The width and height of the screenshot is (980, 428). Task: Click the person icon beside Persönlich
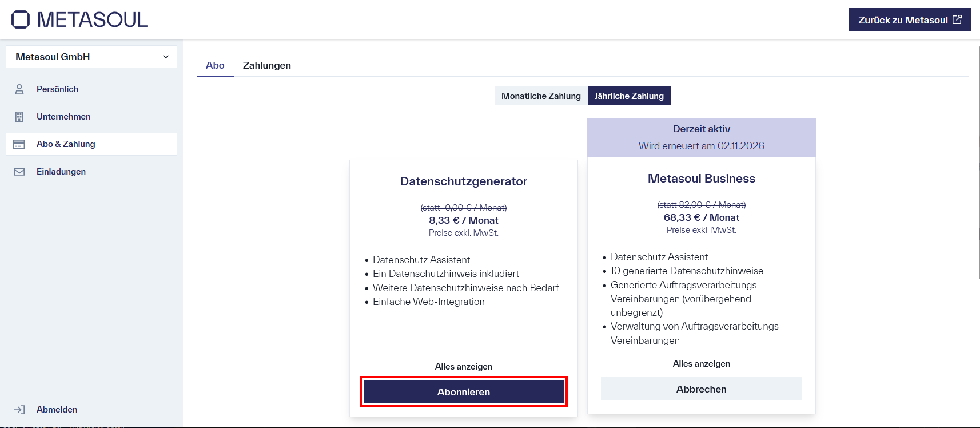(x=19, y=89)
